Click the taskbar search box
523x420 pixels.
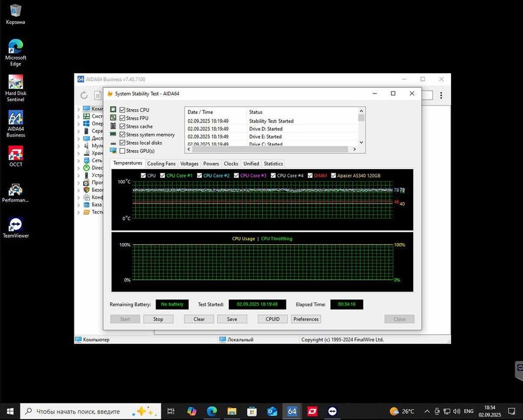(x=91, y=412)
